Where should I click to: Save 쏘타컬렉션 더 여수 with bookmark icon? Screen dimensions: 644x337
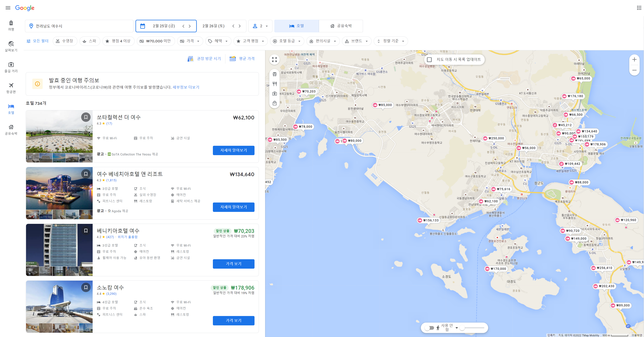[x=86, y=117]
